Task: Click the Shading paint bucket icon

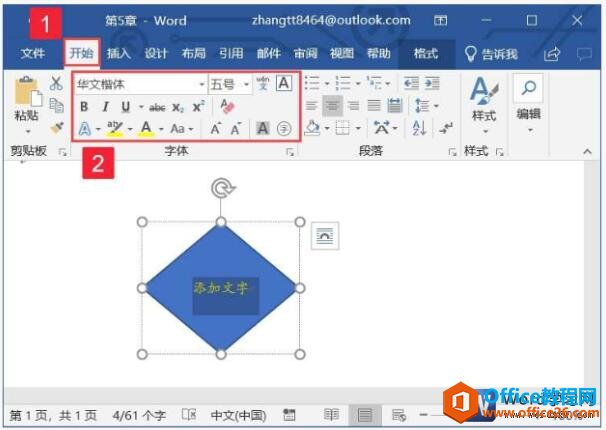Action: (312, 128)
